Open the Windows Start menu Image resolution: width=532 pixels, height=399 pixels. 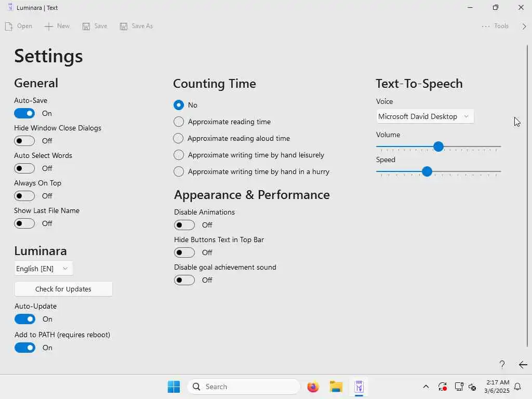pos(174,387)
